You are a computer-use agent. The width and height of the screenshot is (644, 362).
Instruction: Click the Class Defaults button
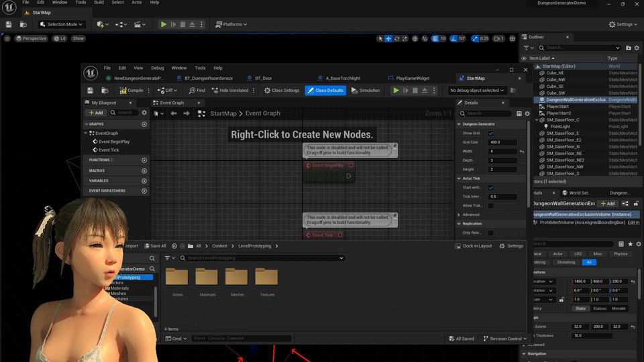click(326, 90)
